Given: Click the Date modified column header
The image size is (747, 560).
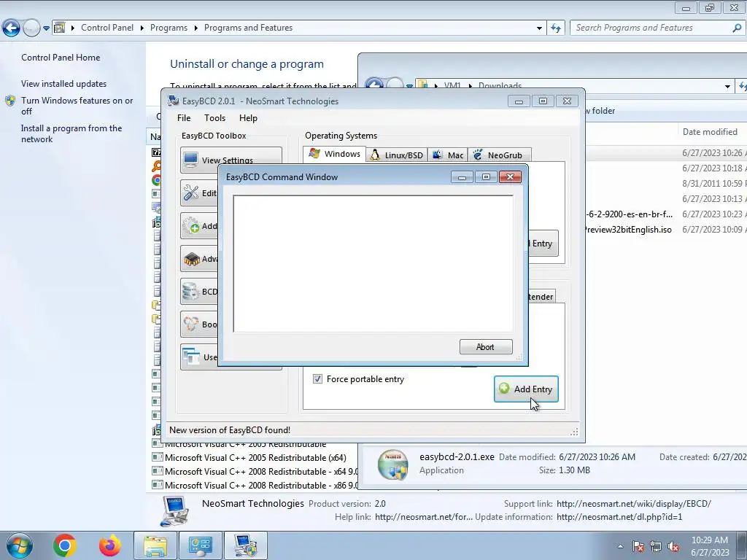Looking at the screenshot, I should [710, 132].
